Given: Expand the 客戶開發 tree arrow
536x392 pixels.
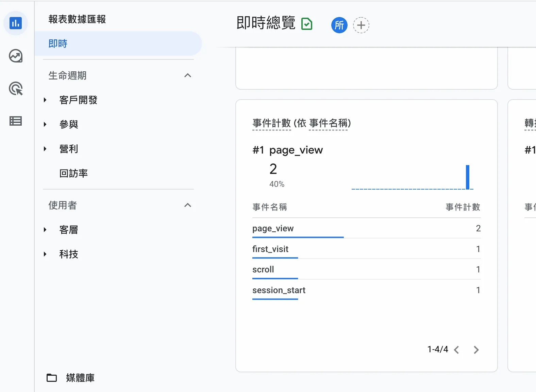Looking at the screenshot, I should tap(45, 100).
